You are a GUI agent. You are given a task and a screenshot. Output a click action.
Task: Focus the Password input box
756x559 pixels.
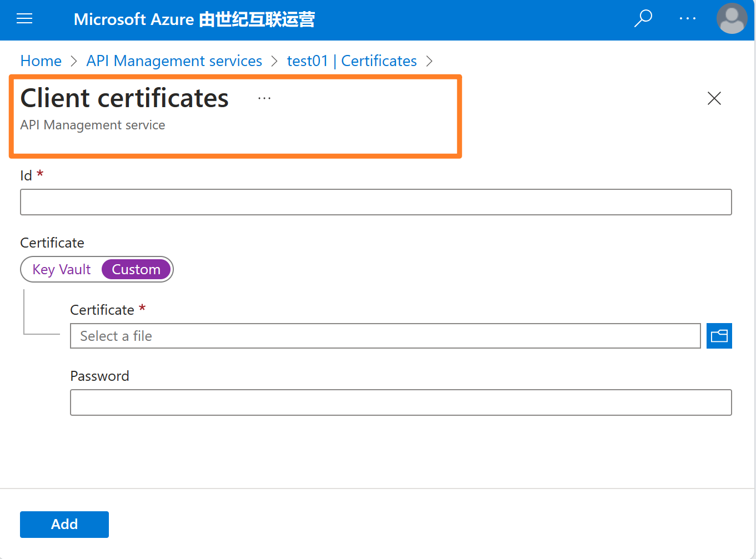400,402
